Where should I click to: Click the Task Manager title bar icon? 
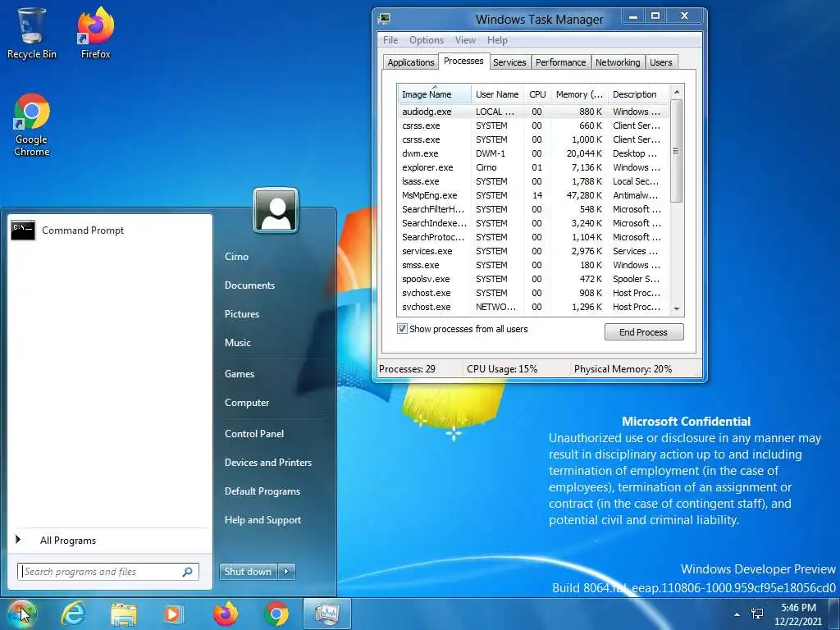tap(384, 19)
